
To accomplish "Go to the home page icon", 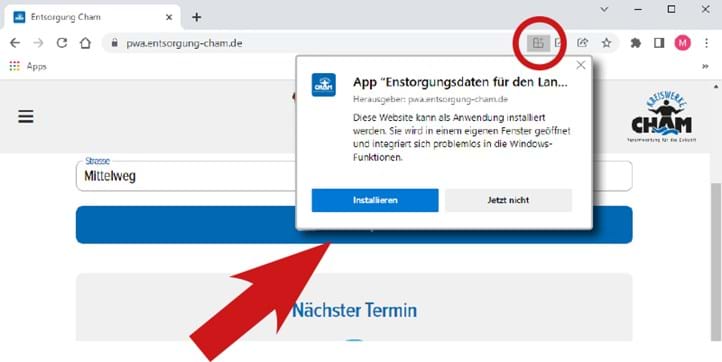I will pos(85,43).
